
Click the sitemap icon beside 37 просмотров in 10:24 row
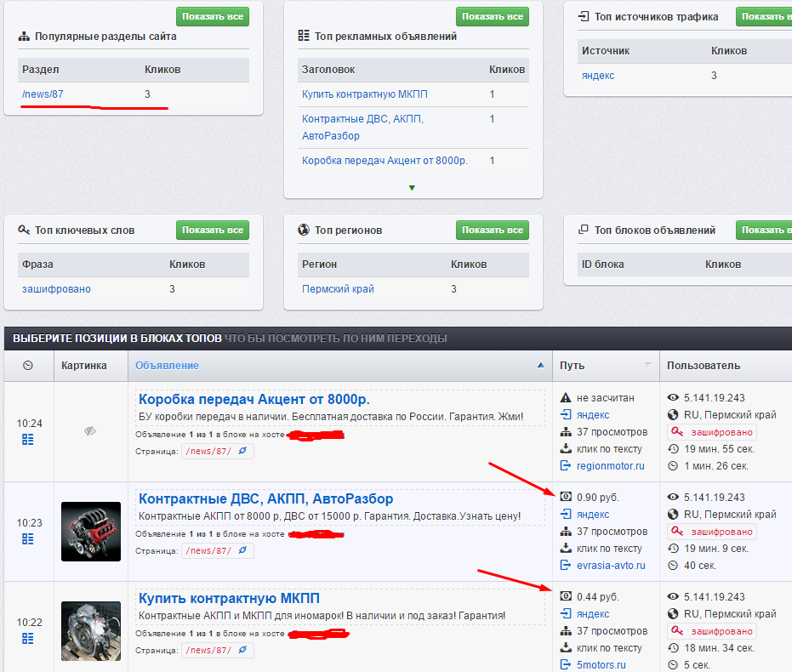click(566, 432)
